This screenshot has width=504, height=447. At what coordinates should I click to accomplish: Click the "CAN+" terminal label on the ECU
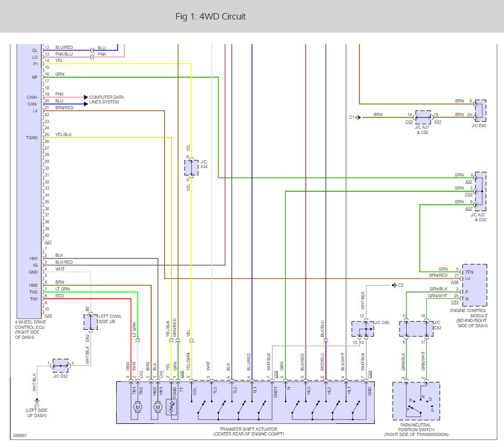coord(32,97)
